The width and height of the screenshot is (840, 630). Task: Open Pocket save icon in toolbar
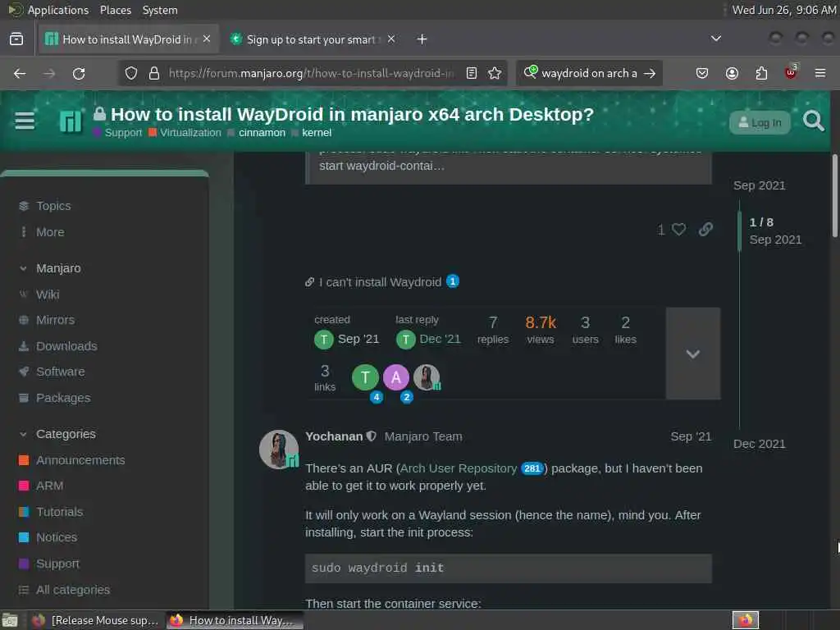click(702, 73)
